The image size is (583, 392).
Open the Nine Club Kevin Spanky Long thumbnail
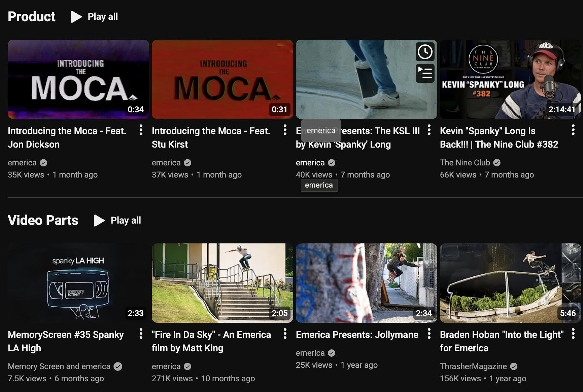coord(511,79)
